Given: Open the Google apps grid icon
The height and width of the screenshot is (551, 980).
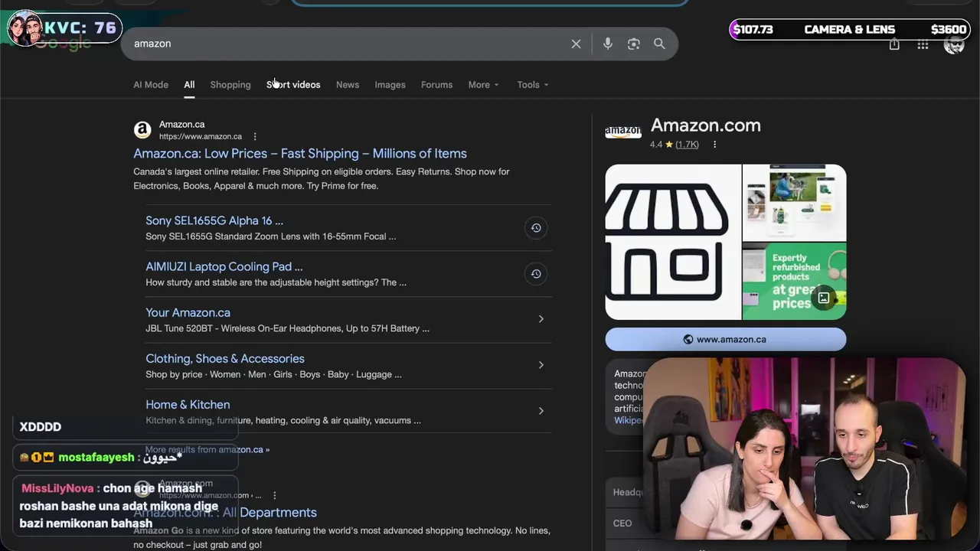Looking at the screenshot, I should click(923, 45).
